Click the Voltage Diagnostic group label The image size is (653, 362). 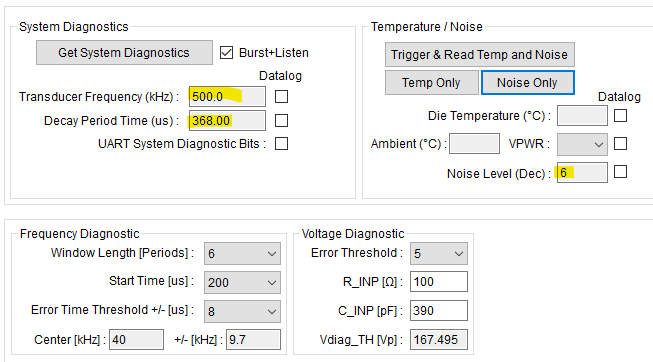tap(353, 234)
